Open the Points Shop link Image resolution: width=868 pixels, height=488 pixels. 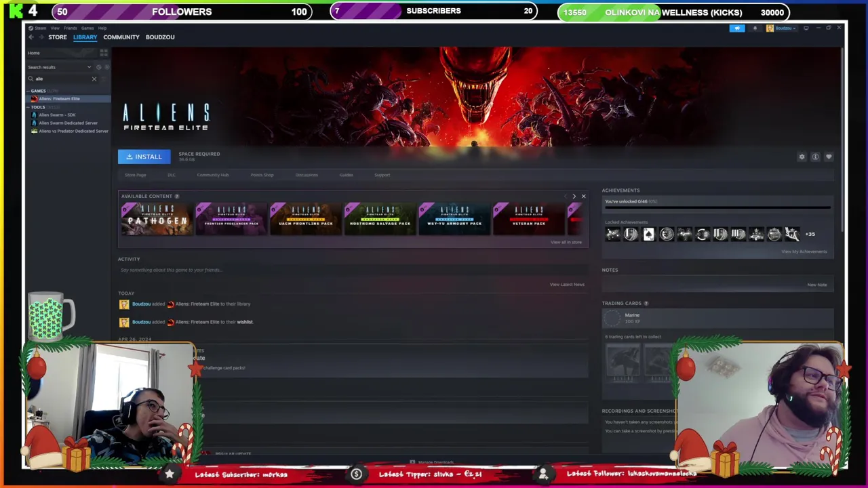(262, 175)
